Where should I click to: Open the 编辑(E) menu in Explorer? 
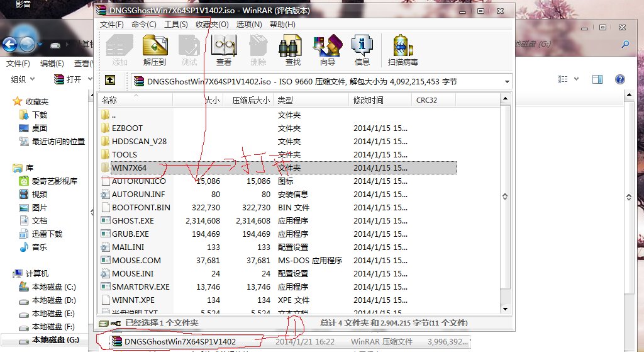coord(52,64)
